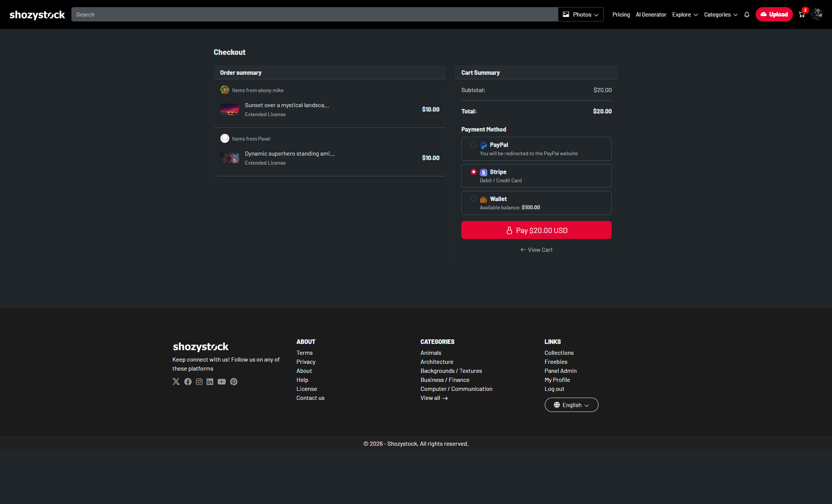Open the English language selector
The image size is (832, 504).
(x=571, y=405)
